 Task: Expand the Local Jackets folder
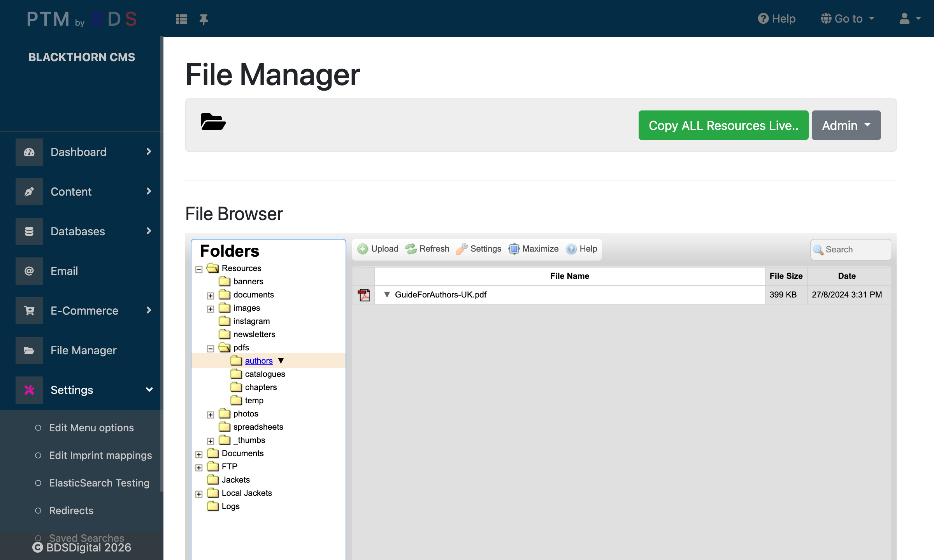click(199, 494)
